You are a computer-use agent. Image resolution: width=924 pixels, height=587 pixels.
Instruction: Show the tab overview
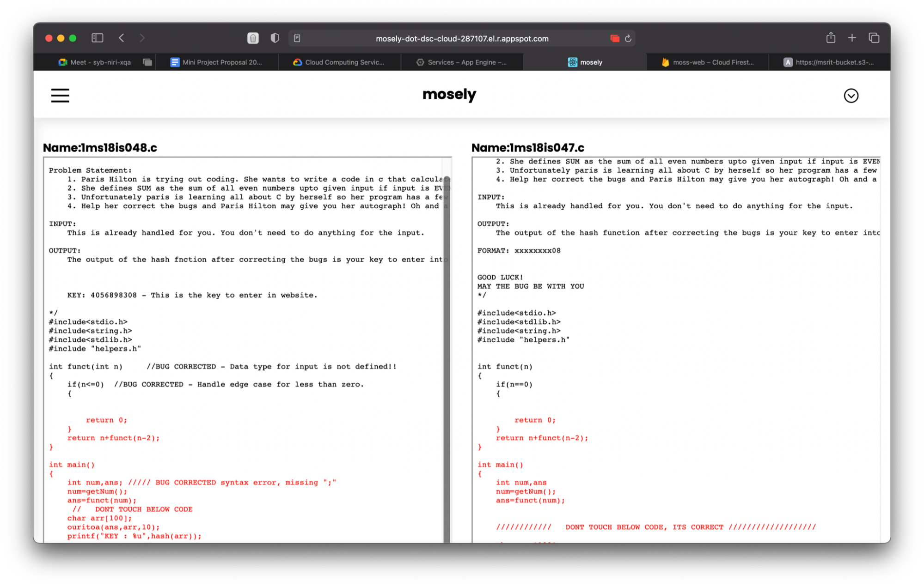(x=874, y=38)
